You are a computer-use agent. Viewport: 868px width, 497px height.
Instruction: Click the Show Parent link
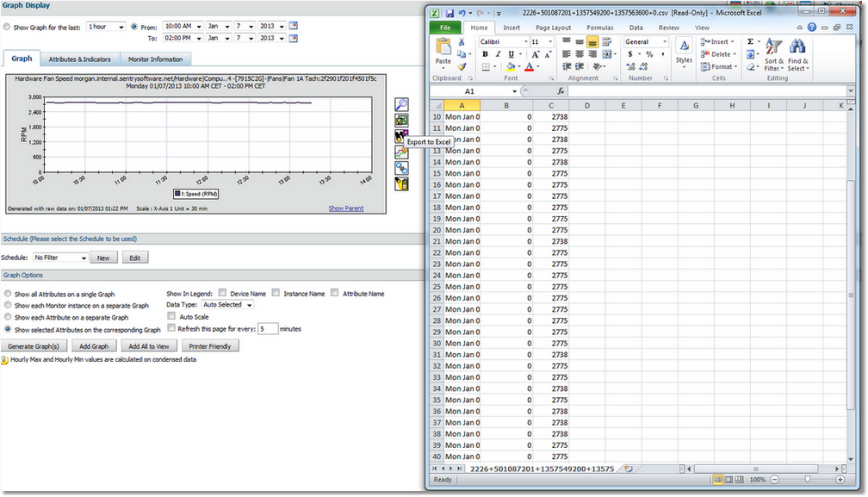point(345,208)
